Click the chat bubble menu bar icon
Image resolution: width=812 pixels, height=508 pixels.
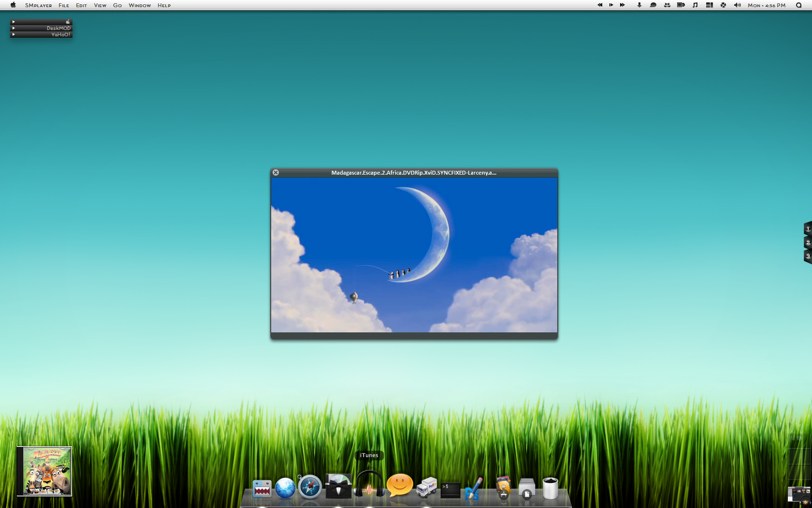click(653, 5)
